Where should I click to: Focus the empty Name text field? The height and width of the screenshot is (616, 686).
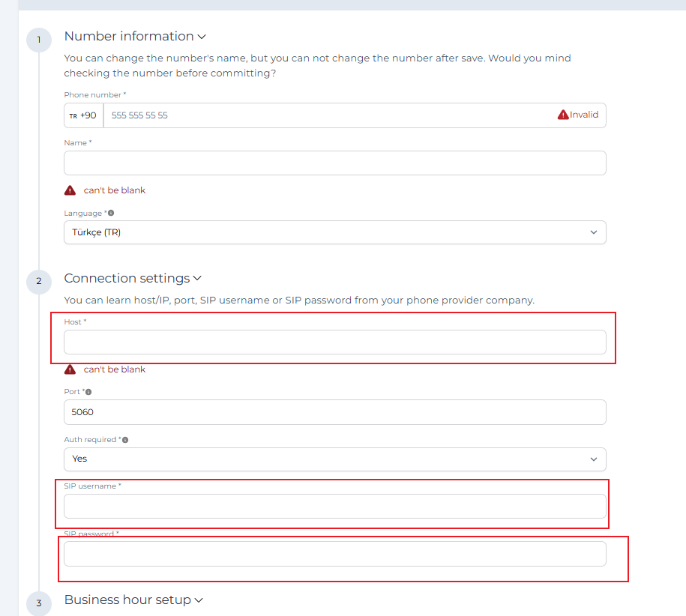[x=334, y=163]
